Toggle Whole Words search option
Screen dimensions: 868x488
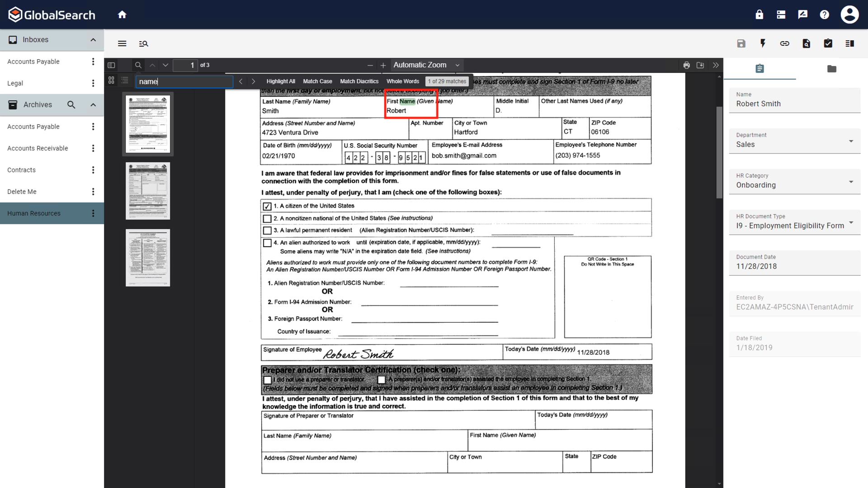point(402,81)
